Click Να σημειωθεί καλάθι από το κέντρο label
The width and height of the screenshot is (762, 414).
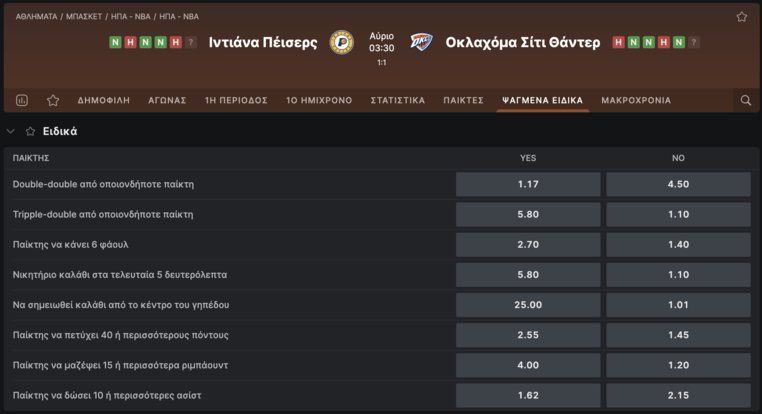[x=121, y=305]
